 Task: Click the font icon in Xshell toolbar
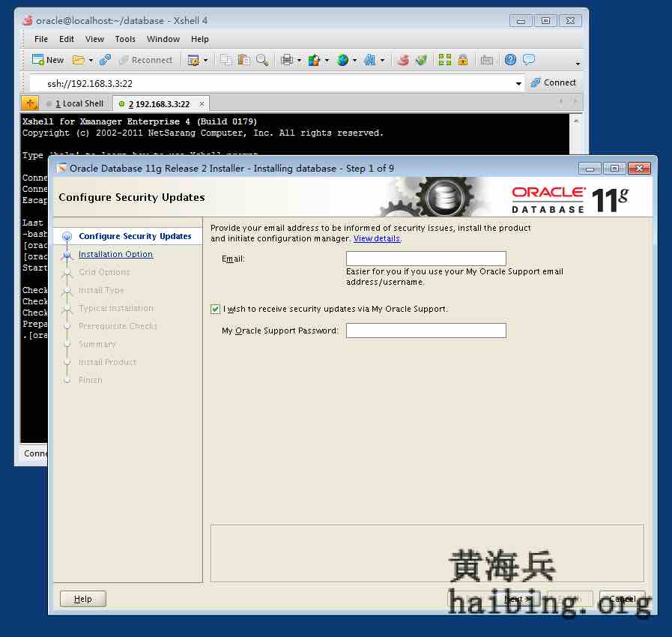(369, 60)
